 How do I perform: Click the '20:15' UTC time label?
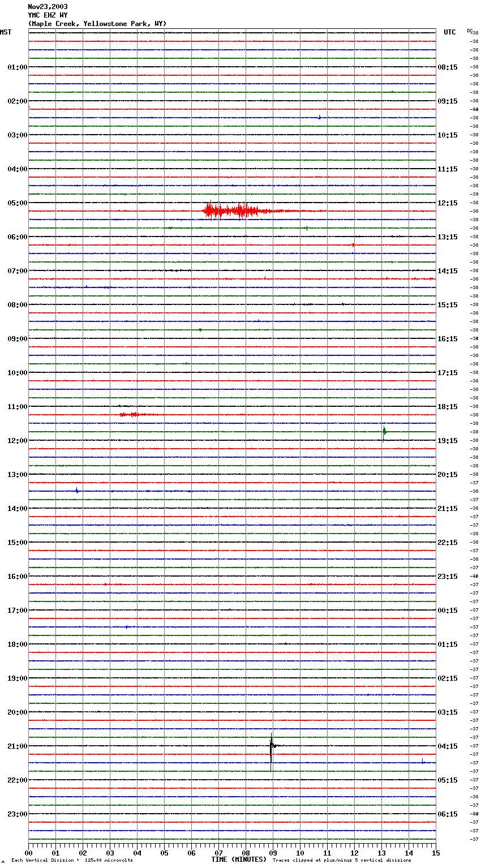click(x=448, y=475)
